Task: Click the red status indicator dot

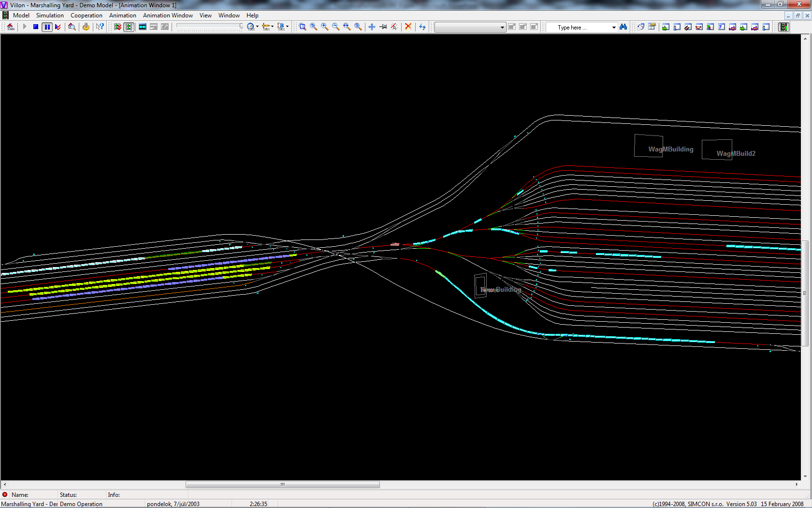Action: pos(5,494)
